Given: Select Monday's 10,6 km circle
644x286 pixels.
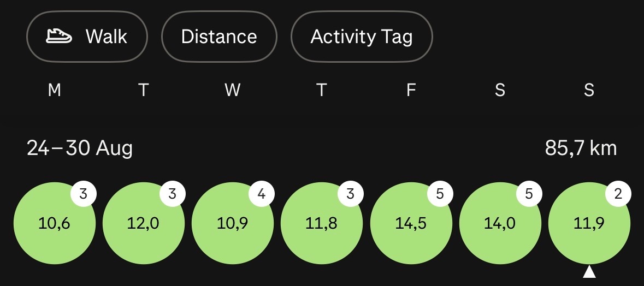Looking at the screenshot, I should click(x=55, y=223).
